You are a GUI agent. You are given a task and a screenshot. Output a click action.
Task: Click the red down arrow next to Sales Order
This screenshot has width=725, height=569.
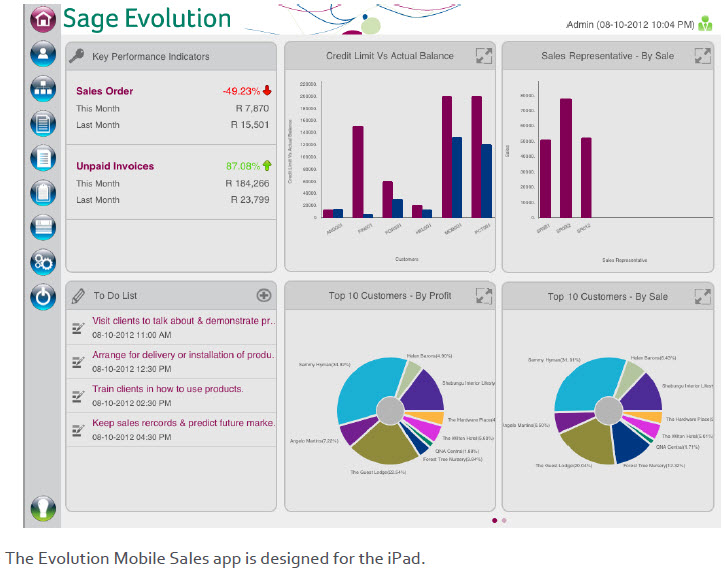click(x=267, y=90)
